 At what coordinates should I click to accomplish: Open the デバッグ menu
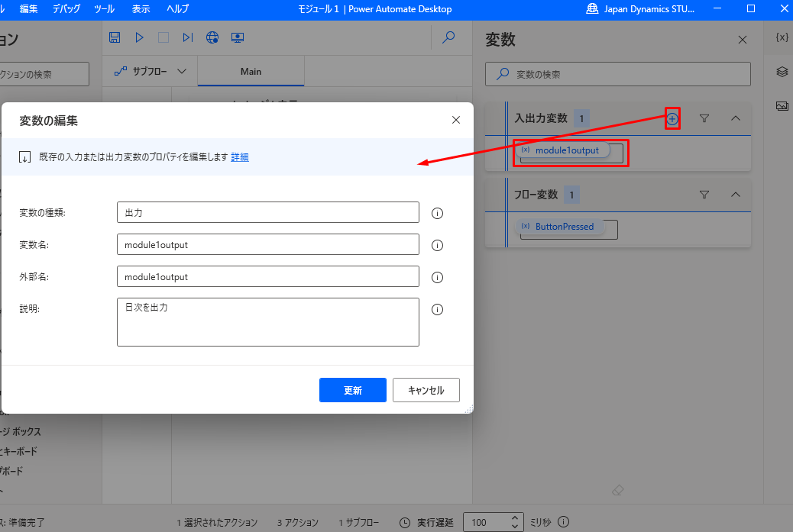66,9
